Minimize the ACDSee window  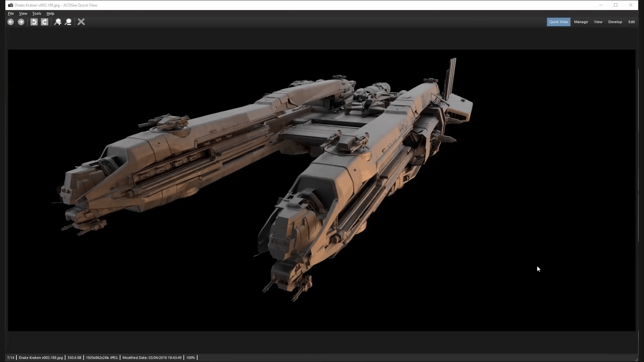[601, 5]
